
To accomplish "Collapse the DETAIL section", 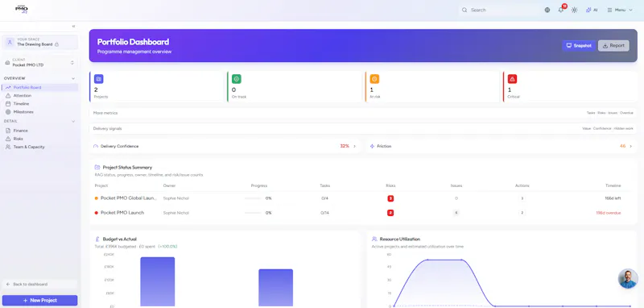I will [73, 121].
